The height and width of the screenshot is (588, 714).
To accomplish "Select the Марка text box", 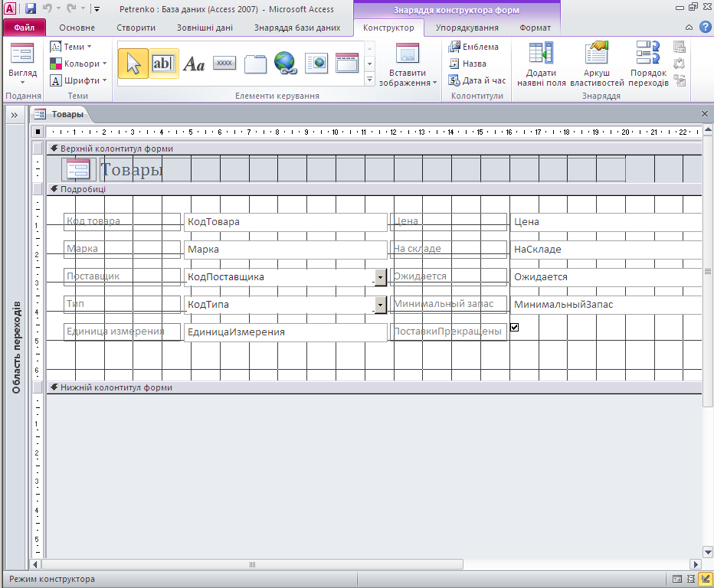I will [286, 250].
